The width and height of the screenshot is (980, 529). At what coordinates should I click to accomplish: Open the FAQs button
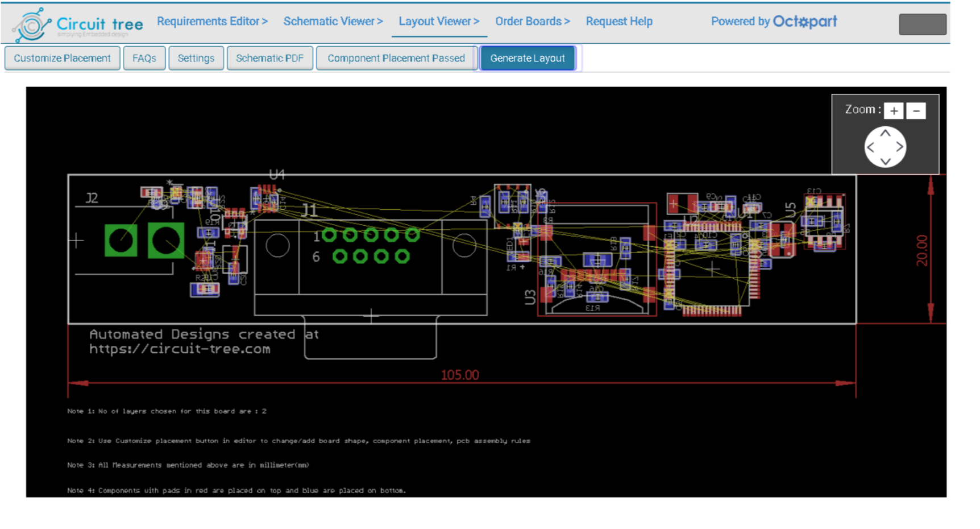click(144, 58)
